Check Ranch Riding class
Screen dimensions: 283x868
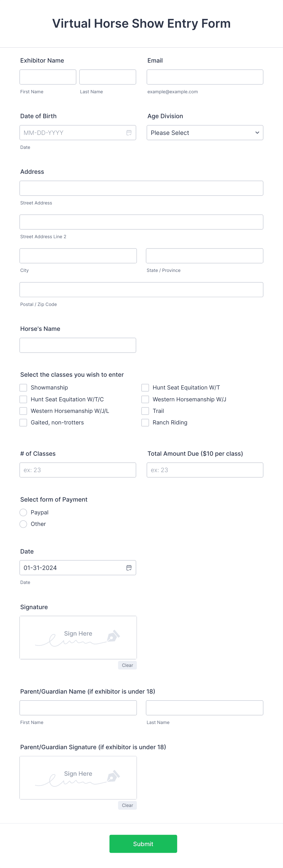pos(145,422)
